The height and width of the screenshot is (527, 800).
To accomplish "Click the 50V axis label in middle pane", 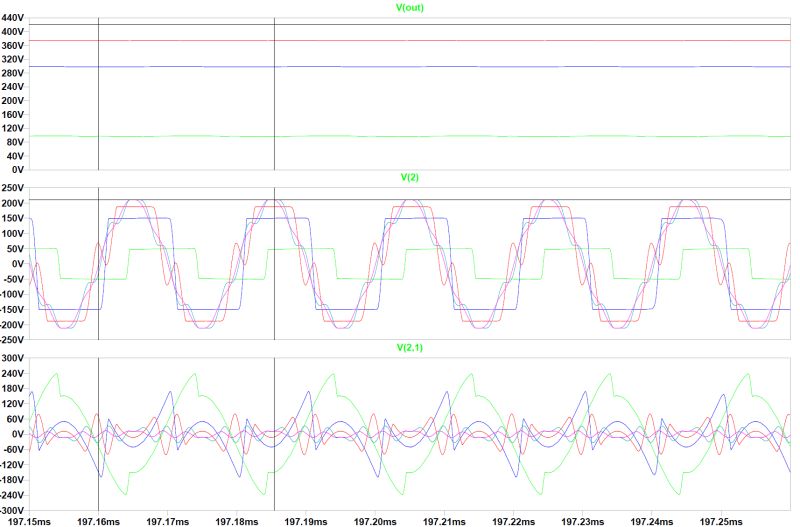I will pyautogui.click(x=15, y=248).
